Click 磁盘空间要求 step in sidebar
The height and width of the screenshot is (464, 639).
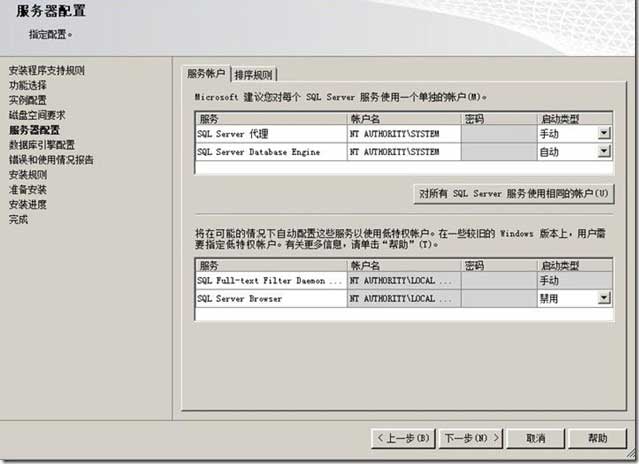coord(37,115)
